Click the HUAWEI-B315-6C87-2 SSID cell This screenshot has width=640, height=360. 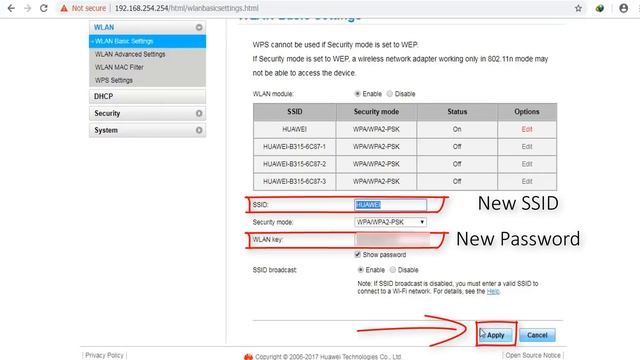[294, 164]
